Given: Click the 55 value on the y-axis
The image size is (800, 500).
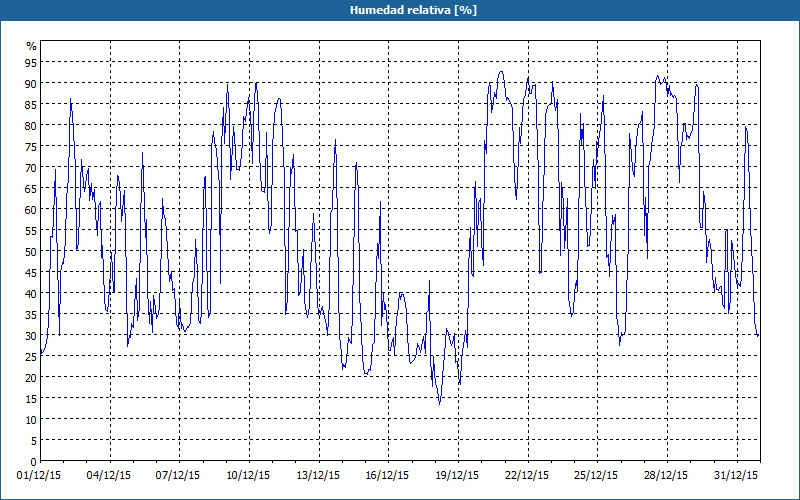Looking at the screenshot, I should coord(31,230).
